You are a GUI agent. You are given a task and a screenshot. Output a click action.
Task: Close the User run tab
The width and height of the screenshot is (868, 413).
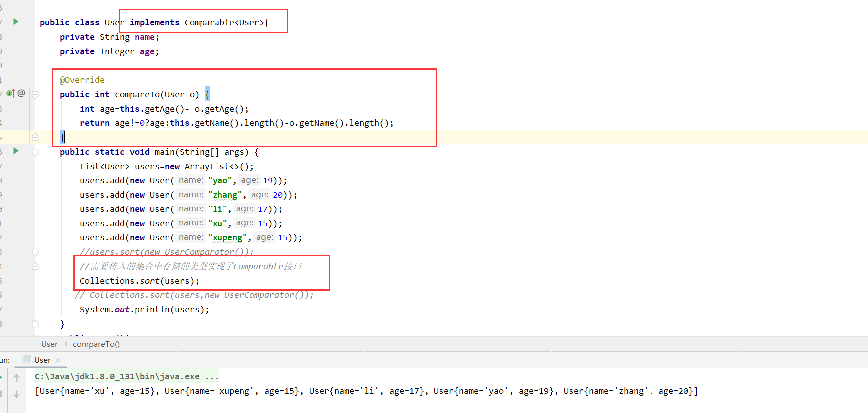[x=58, y=360]
